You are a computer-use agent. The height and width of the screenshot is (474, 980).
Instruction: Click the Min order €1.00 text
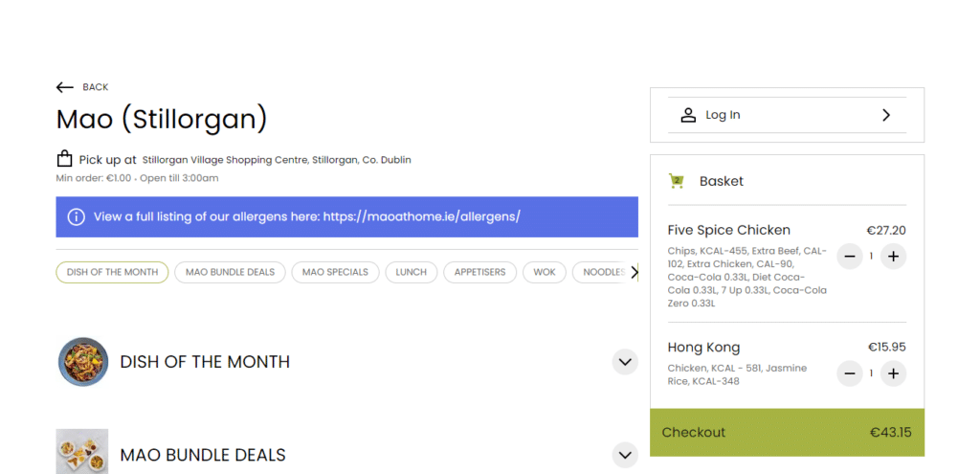[x=94, y=178]
